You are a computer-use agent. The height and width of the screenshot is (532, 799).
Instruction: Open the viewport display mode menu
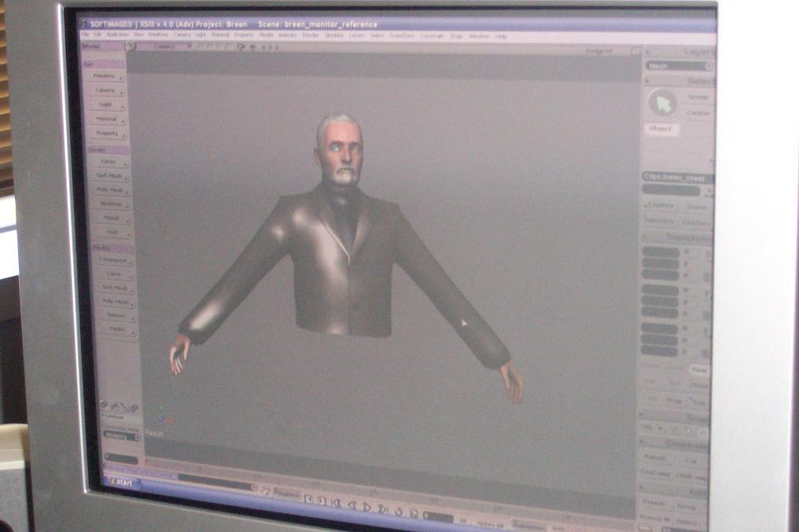click(x=598, y=51)
